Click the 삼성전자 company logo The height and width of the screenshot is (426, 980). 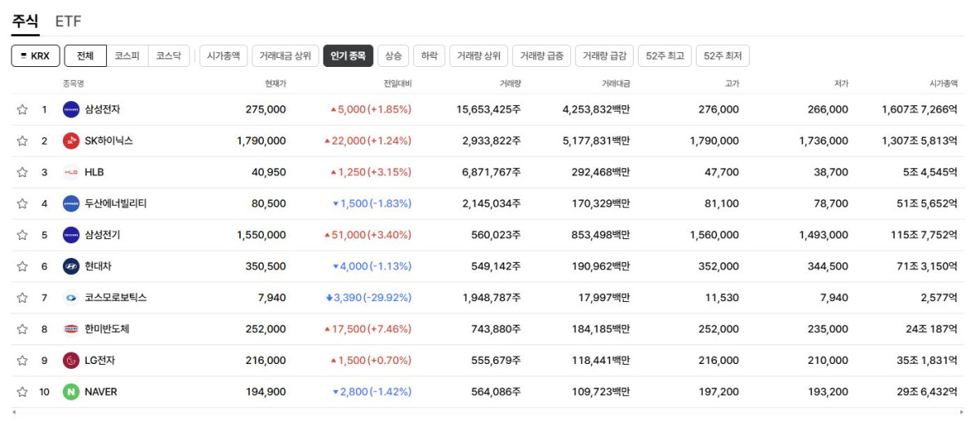click(x=71, y=109)
